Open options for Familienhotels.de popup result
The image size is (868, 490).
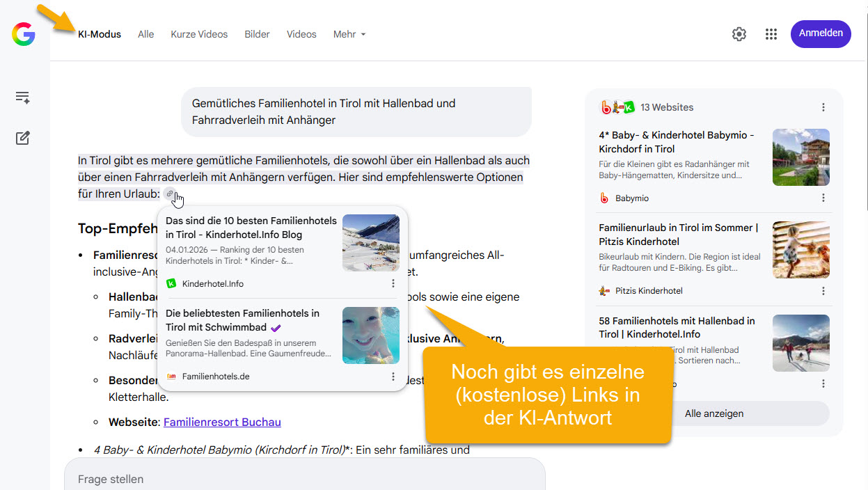coord(393,377)
